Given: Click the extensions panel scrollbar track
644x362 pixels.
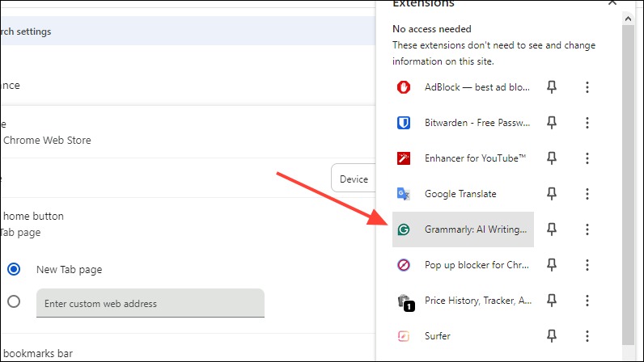Looking at the screenshot, I should pyautogui.click(x=628, y=185).
